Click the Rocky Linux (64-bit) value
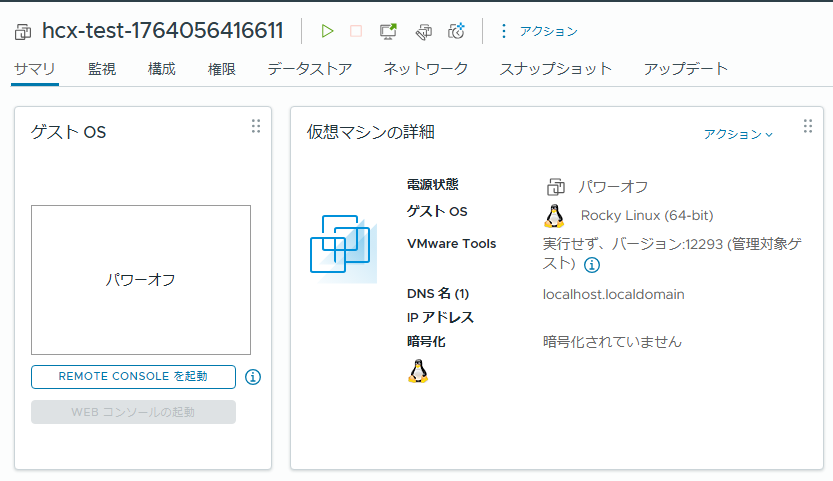Image resolution: width=833 pixels, height=481 pixels. pos(647,215)
